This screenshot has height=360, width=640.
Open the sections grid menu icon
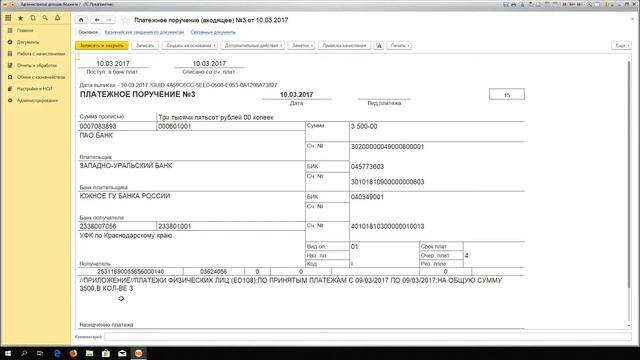coord(8,18)
